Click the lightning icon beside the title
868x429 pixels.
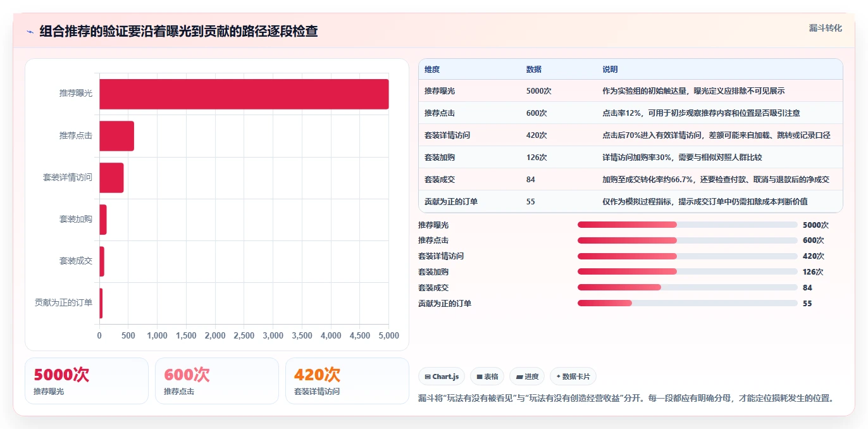click(30, 32)
